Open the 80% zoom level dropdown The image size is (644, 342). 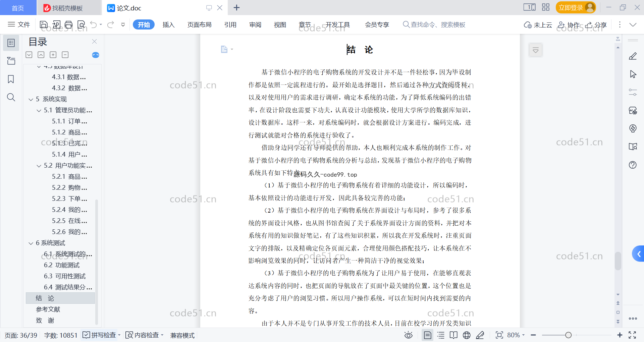coord(516,335)
